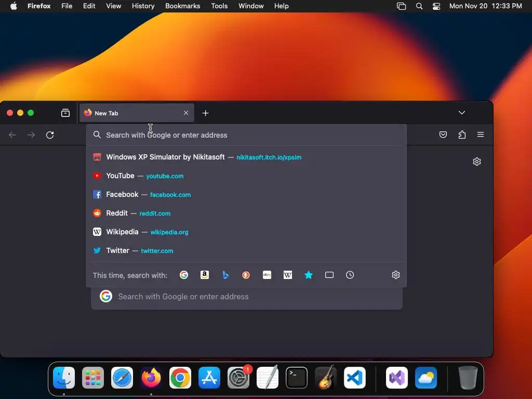Show date and time notifications

tap(486, 6)
